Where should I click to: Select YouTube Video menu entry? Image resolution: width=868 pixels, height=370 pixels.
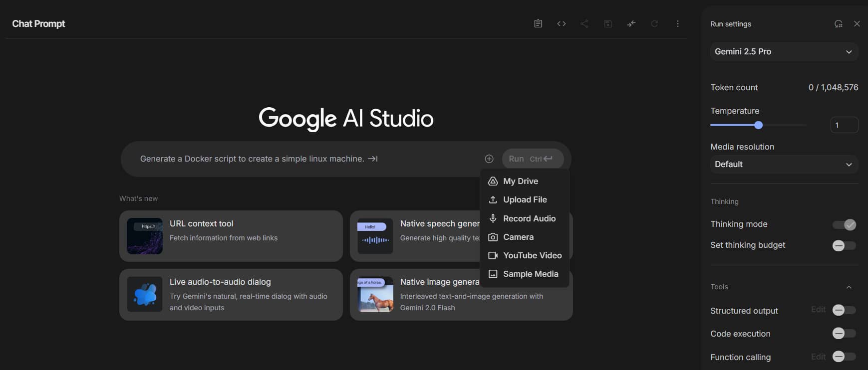[525, 255]
